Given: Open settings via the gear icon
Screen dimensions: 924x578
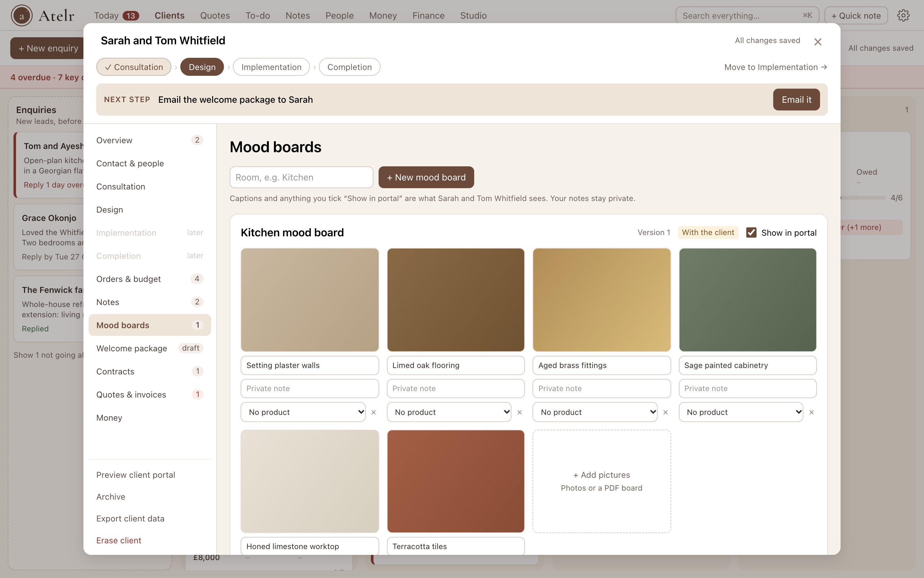Looking at the screenshot, I should click(x=903, y=15).
